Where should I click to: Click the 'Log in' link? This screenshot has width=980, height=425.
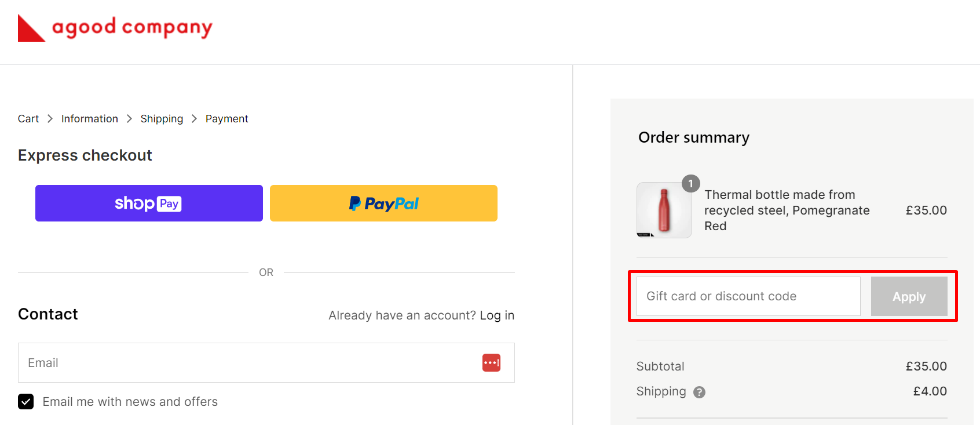497,315
